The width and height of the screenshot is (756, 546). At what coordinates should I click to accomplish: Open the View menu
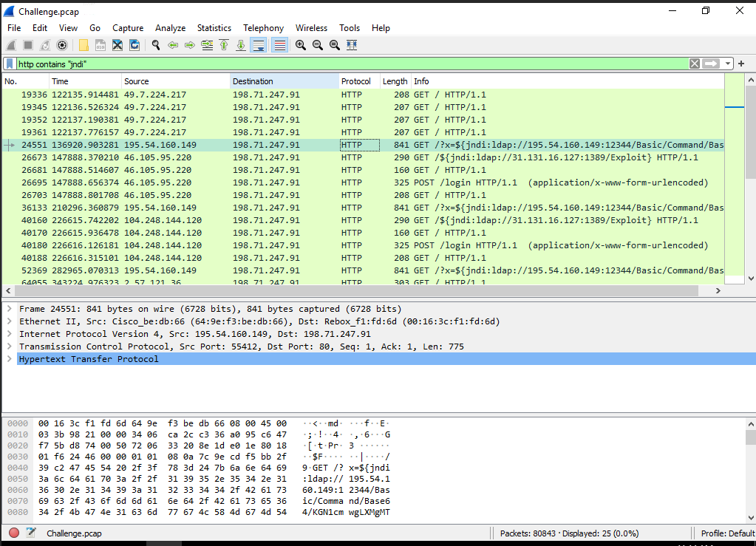[x=68, y=28]
